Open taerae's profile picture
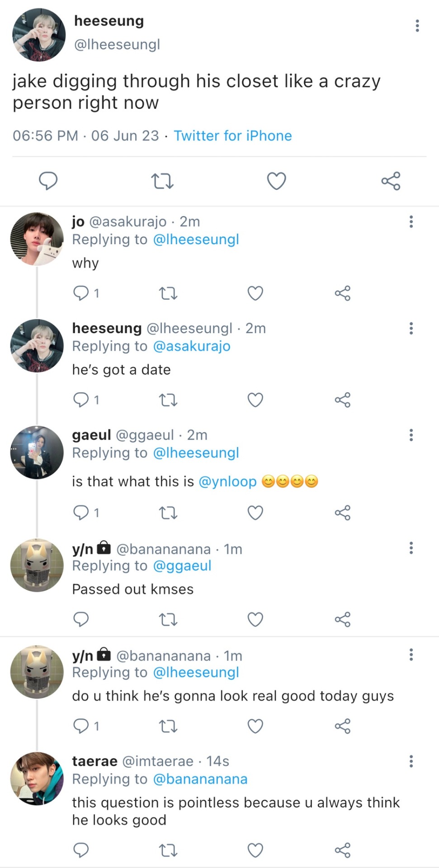This screenshot has width=439, height=868. point(37,778)
